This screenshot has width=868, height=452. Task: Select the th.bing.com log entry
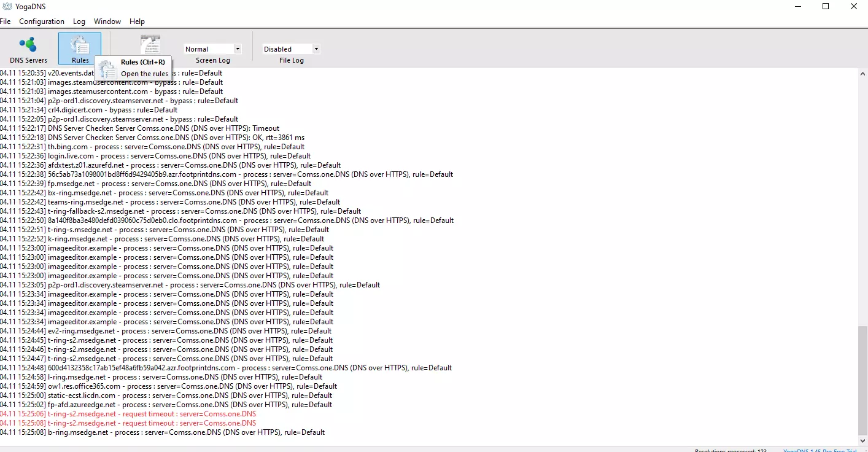click(x=152, y=147)
